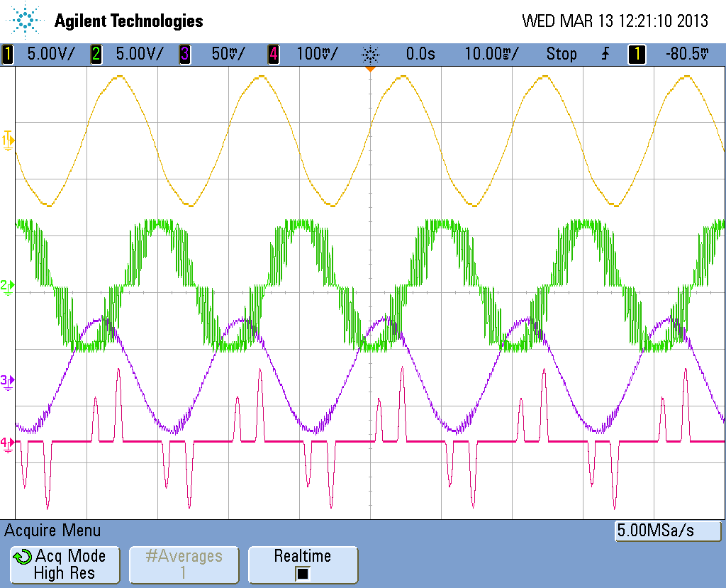Image resolution: width=726 pixels, height=588 pixels.
Task: Click the trigger source channel 1 badge
Action: pos(637,54)
